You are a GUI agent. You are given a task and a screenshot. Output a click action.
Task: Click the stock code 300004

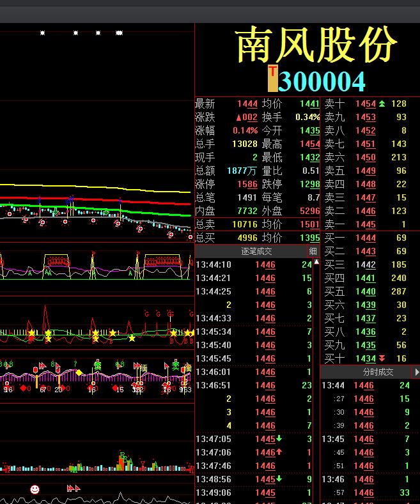(x=322, y=82)
